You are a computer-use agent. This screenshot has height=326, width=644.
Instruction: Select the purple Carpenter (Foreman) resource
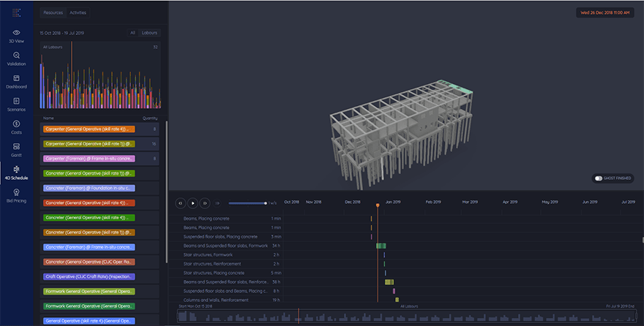click(x=89, y=158)
